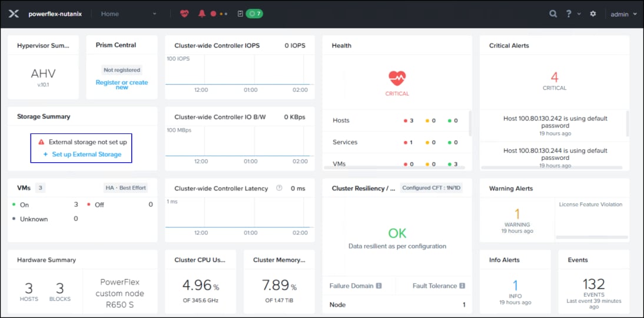
Task: Click the Health widget vertical scrollbar
Action: coord(470,123)
